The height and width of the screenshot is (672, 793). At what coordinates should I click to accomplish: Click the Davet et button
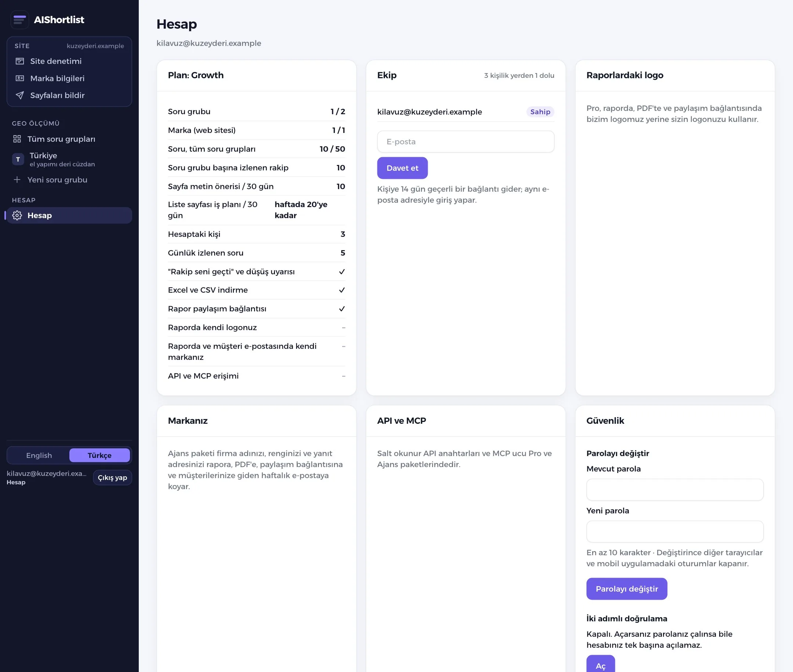402,168
